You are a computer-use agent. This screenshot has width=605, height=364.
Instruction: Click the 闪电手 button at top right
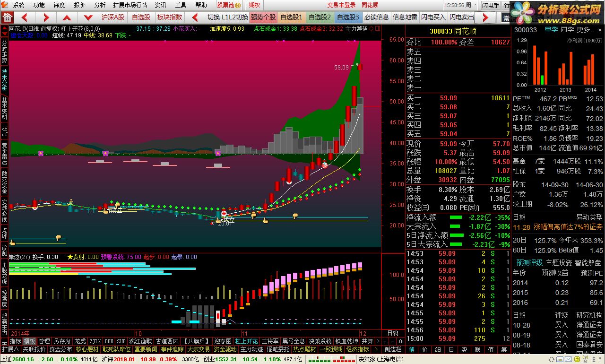(x=491, y=5)
